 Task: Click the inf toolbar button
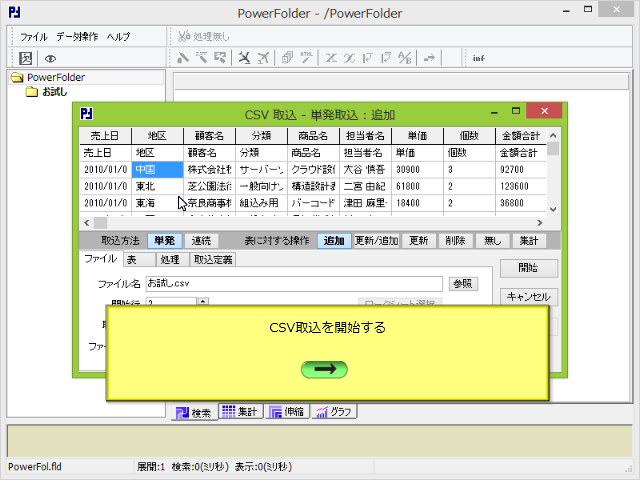(x=478, y=58)
